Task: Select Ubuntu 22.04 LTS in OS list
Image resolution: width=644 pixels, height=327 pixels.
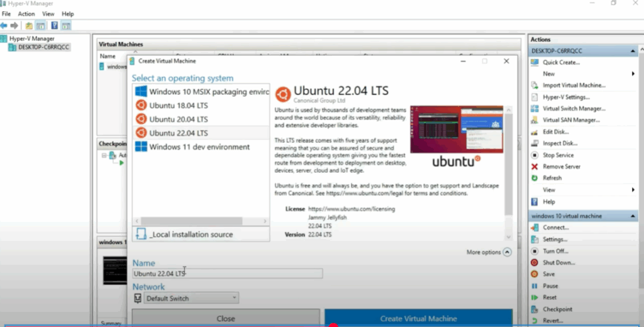Action: (201, 133)
